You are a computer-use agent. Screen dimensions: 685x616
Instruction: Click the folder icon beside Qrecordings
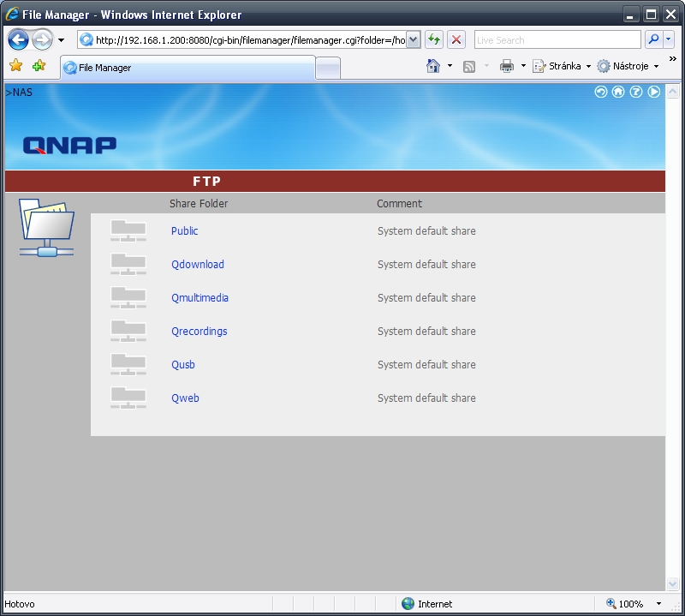click(128, 331)
